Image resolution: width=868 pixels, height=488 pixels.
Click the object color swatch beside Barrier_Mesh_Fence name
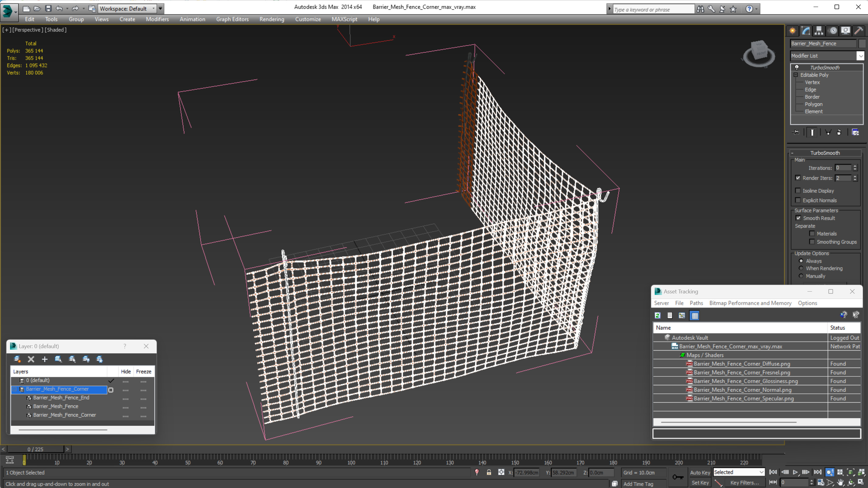(x=862, y=43)
